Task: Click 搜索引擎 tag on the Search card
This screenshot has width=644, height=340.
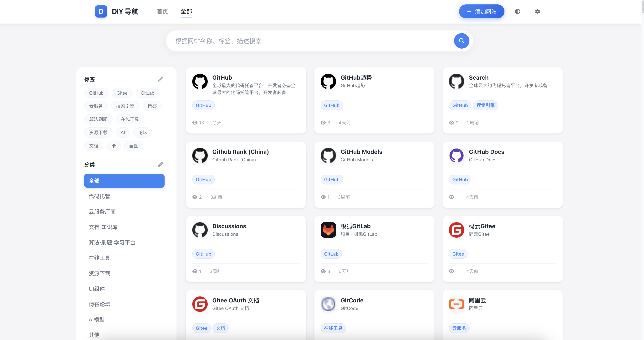Action: [x=485, y=105]
